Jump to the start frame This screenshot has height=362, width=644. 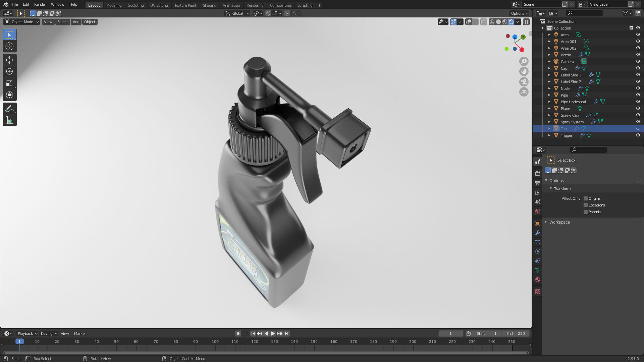pyautogui.click(x=253, y=334)
